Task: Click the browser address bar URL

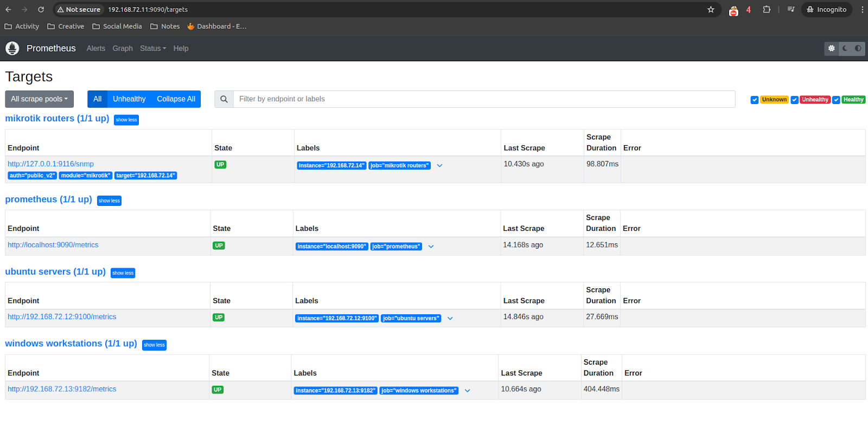Action: tap(148, 9)
